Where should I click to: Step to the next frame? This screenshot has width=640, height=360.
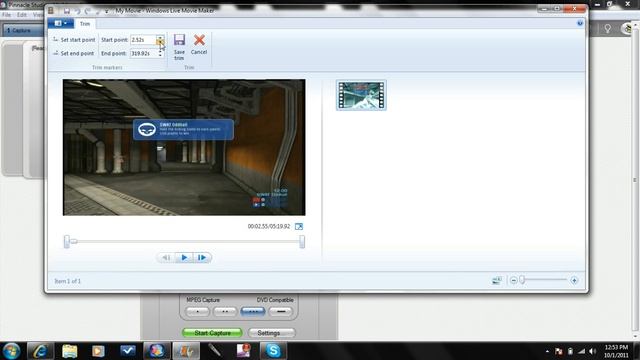pos(202,258)
